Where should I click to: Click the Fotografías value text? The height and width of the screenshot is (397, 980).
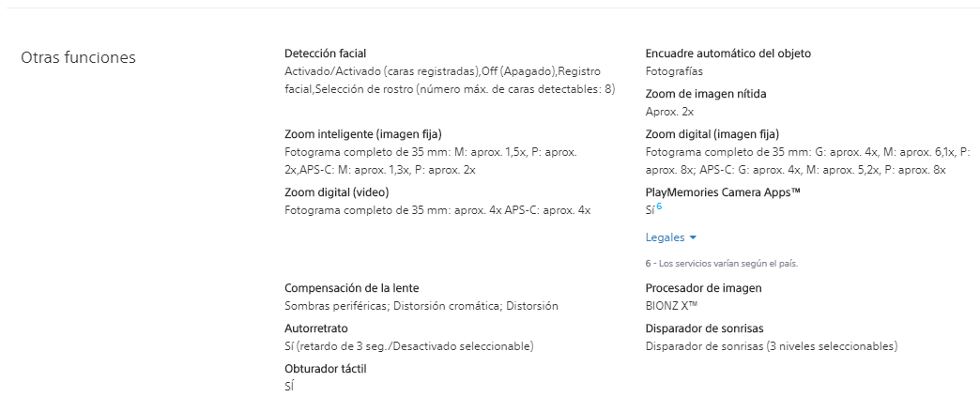point(674,72)
